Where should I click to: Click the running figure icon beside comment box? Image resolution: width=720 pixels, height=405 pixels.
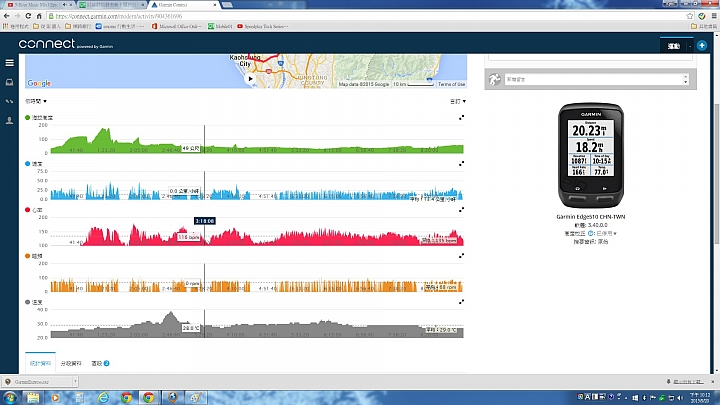point(495,79)
